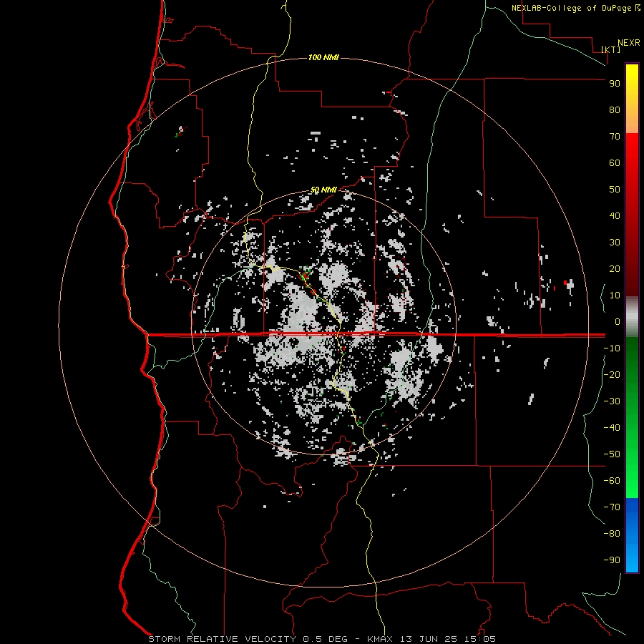Click the 20 value on the velocity scale
This screenshot has height=644, width=644.
tap(615, 268)
